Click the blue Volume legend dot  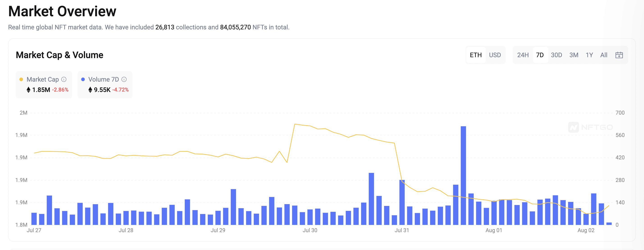click(83, 79)
